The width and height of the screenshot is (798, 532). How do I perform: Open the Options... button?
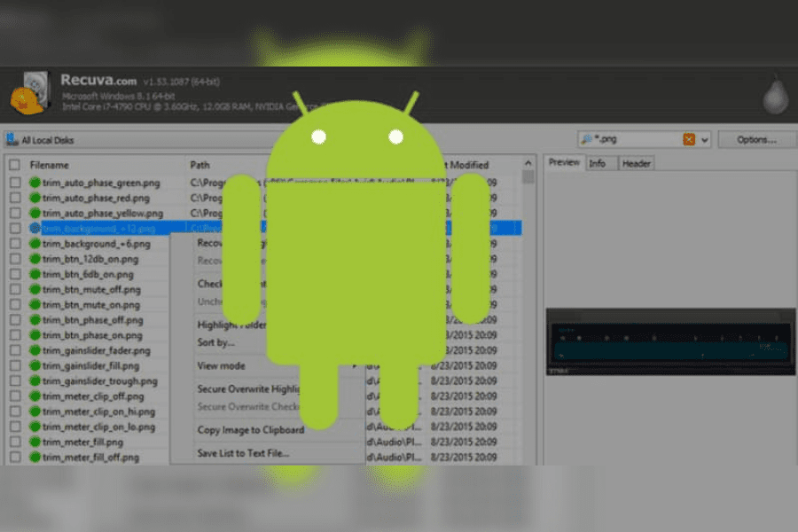(x=755, y=139)
